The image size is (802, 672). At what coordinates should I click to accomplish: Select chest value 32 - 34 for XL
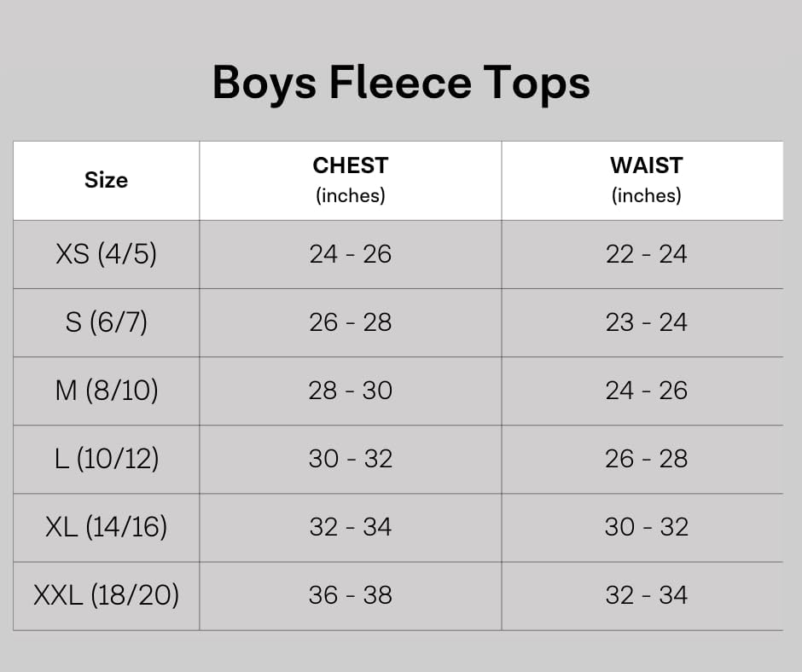pos(351,527)
